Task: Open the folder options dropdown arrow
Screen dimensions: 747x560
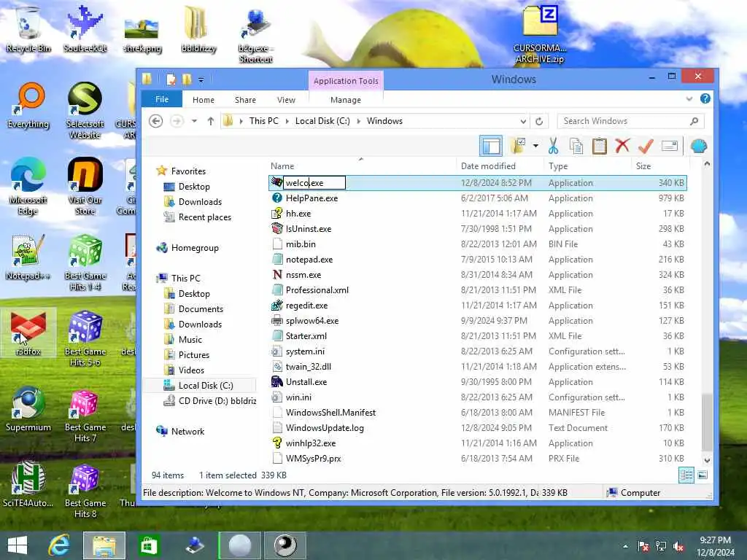Action: pyautogui.click(x=535, y=146)
